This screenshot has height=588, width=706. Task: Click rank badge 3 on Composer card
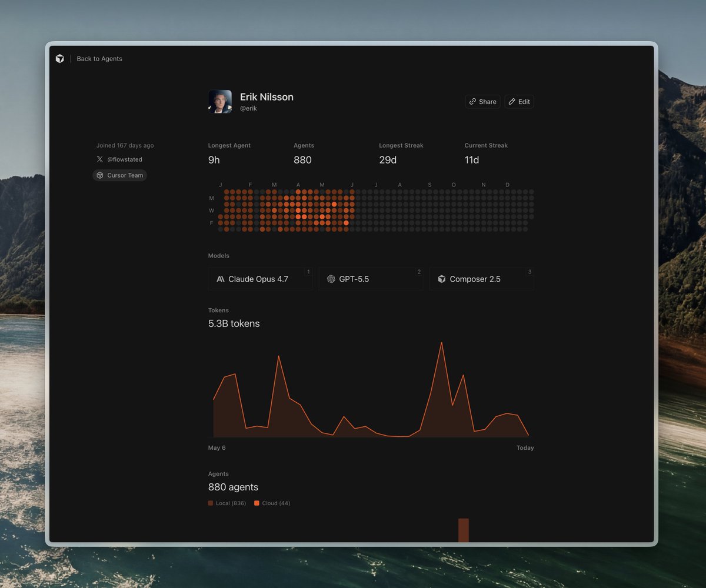click(529, 272)
